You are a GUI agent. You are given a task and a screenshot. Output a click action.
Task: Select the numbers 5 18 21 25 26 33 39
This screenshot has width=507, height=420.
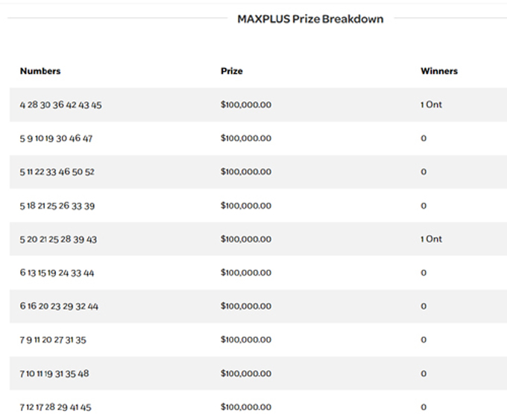57,206
